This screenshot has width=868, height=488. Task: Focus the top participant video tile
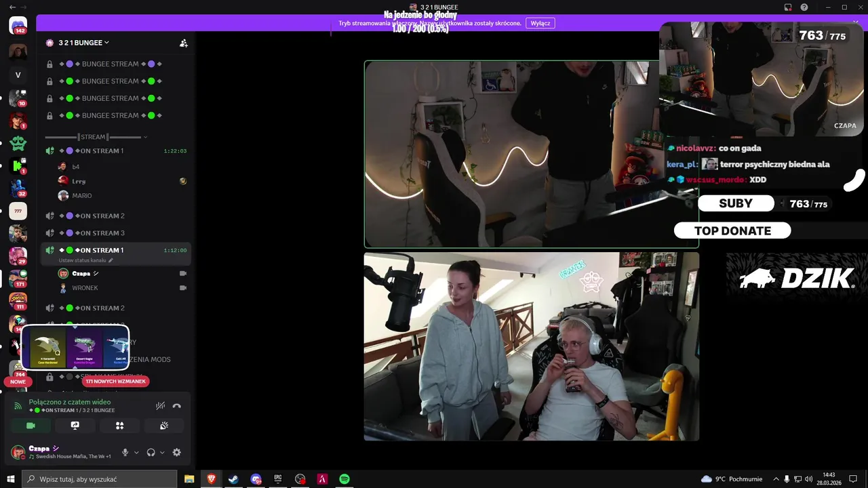pos(532,155)
